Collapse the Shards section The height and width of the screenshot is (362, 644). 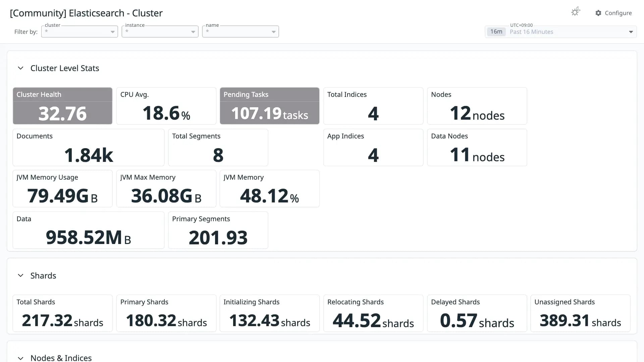click(20, 276)
